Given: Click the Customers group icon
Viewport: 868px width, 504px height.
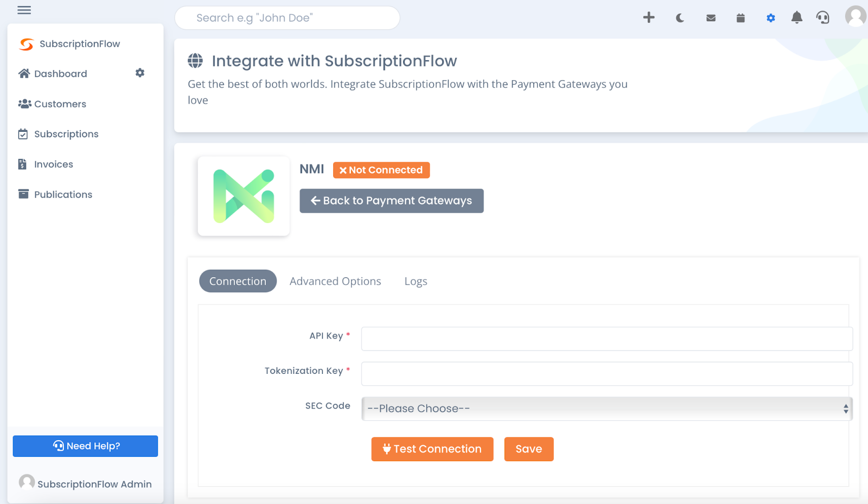Looking at the screenshot, I should point(24,104).
